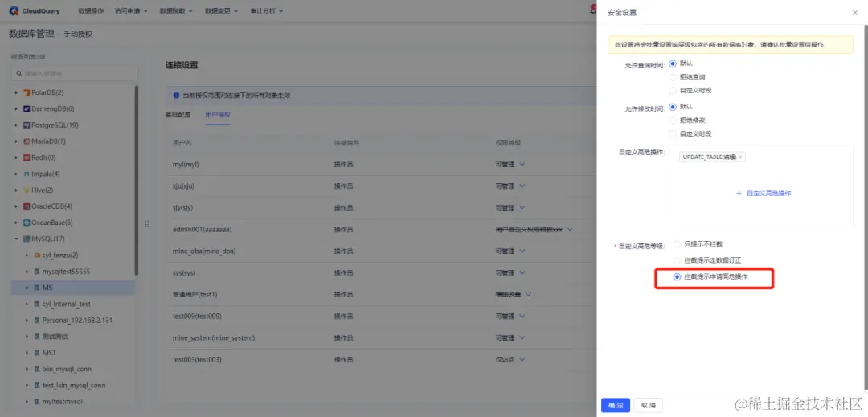Open the 数据脱敏 menu
Screen dimensions: 868x417
[x=176, y=11]
